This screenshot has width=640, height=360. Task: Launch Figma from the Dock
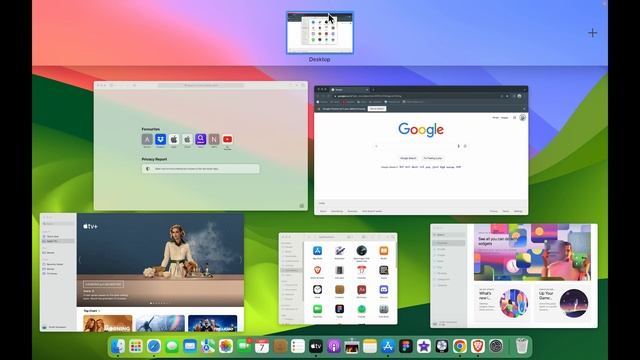click(x=406, y=346)
